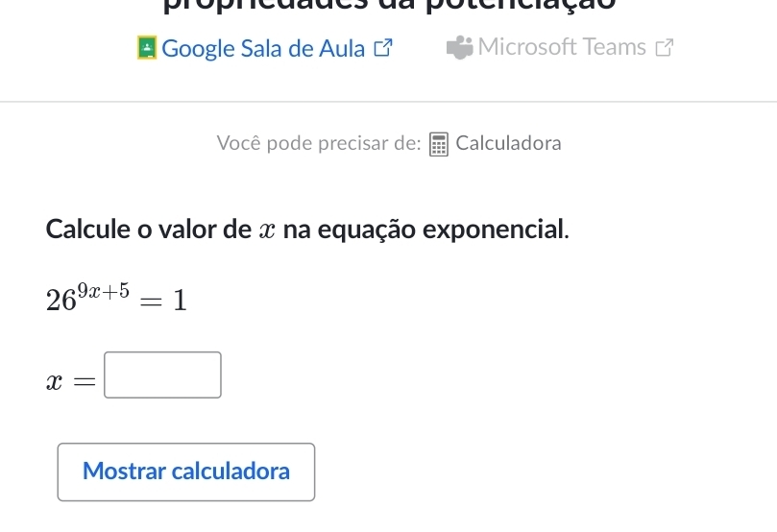The width and height of the screenshot is (777, 532).
Task: Click the number 1 after the equals sign
Action: click(x=178, y=301)
